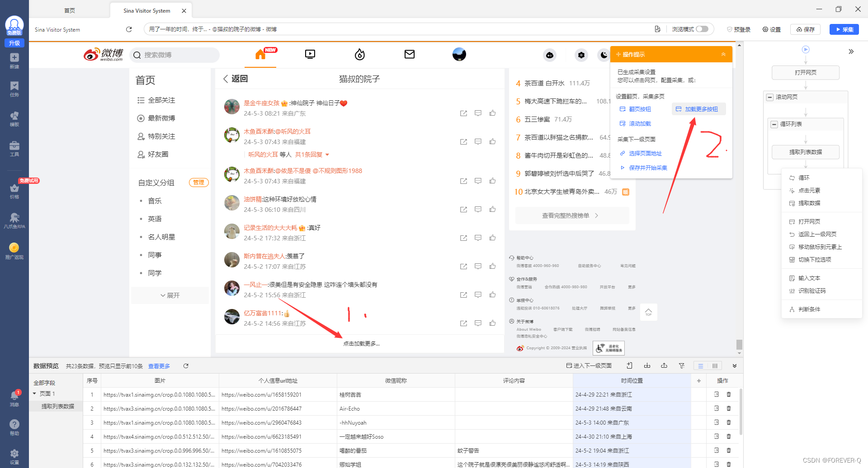Add a new column with plus icon

click(x=699, y=381)
